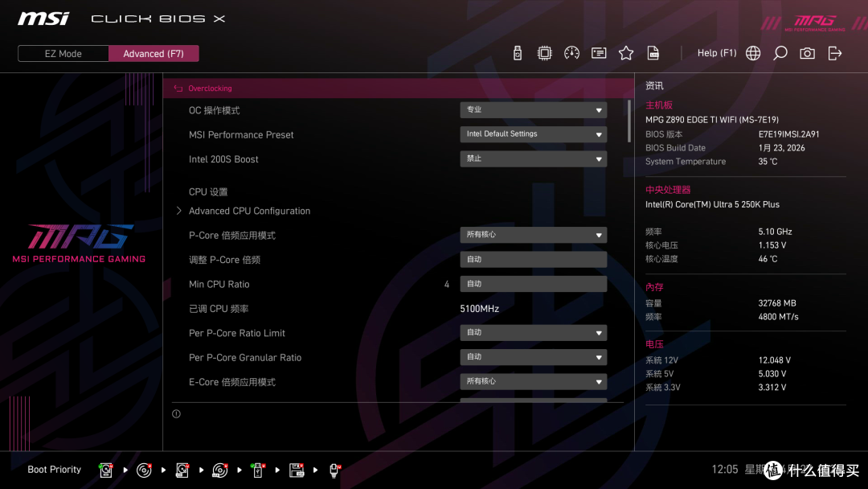Click the 32768 MB memory capacity value
The image size is (868, 489).
777,303
